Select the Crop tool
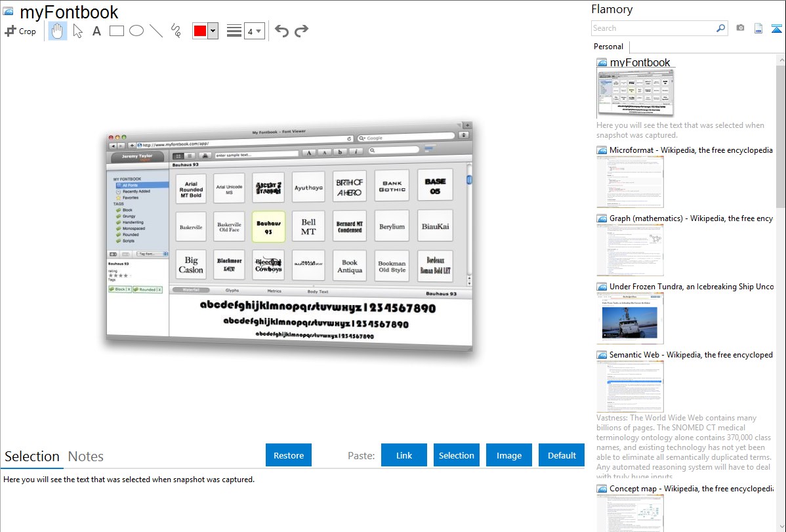The image size is (786, 532). pos(20,31)
